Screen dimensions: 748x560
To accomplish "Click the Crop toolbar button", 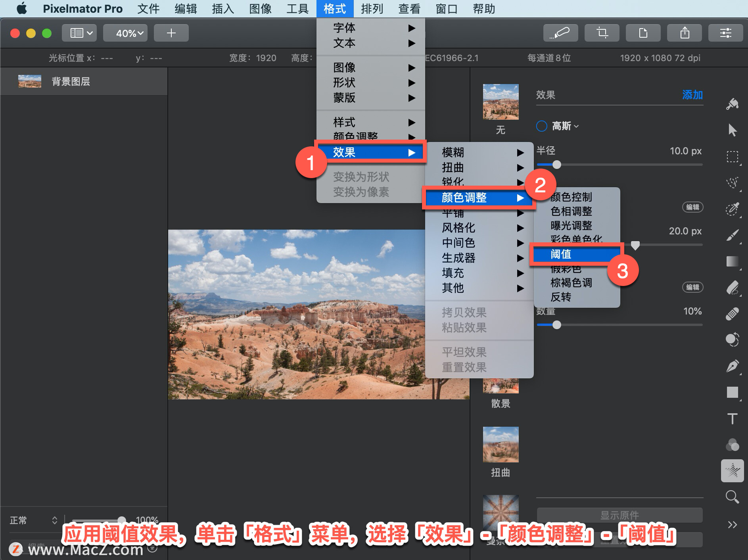I will coord(602,33).
